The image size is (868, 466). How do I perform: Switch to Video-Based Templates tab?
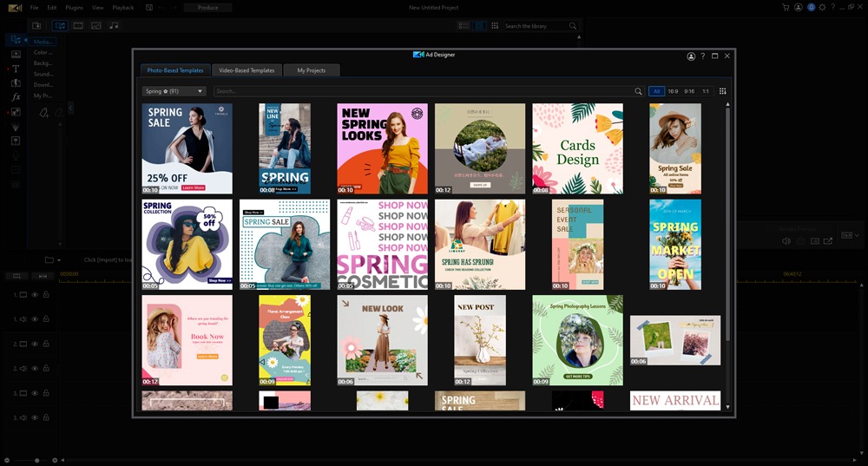point(247,70)
